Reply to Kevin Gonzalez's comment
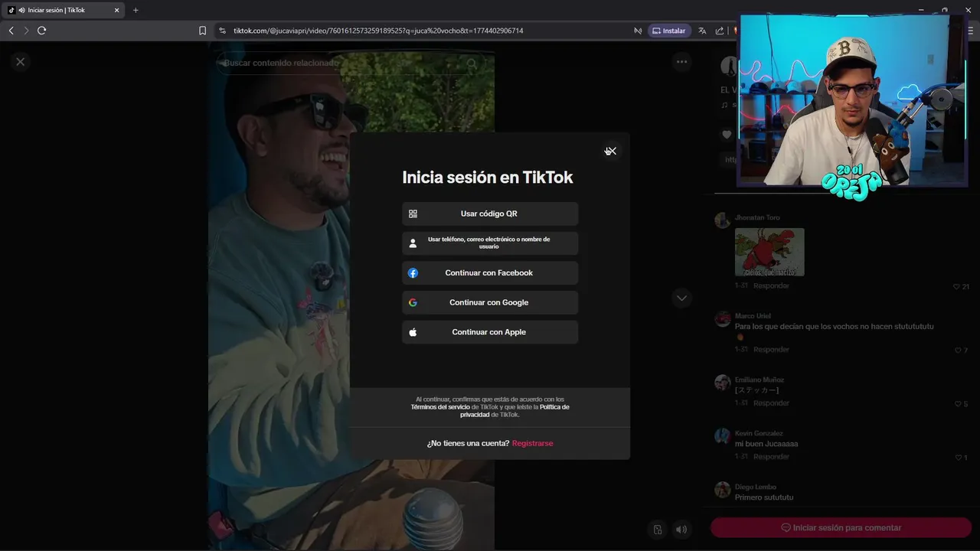The height and width of the screenshot is (551, 980). click(771, 456)
